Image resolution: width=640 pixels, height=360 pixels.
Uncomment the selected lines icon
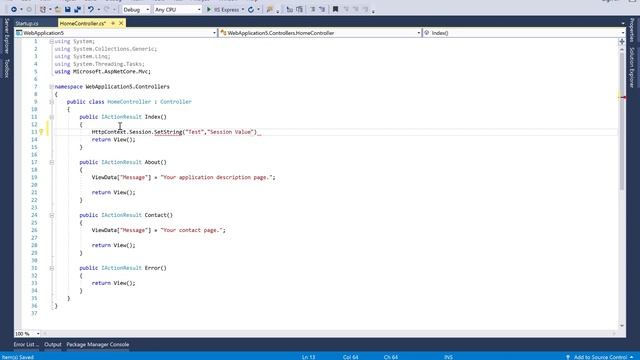(322, 9)
